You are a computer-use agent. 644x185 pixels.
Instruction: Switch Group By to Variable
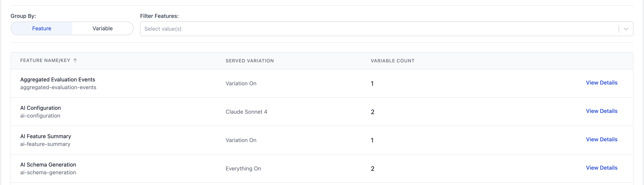[x=103, y=28]
